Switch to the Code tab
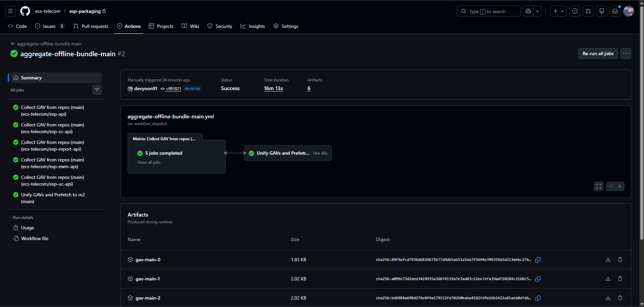Screen dimensions: 644x307 17,26
